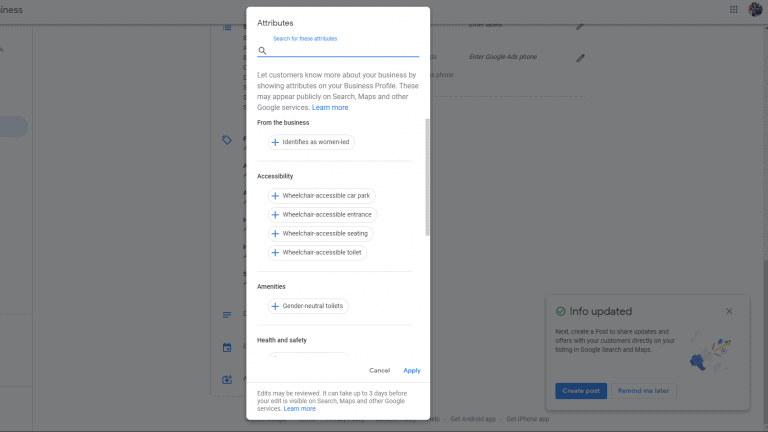Add Gender-neutral toilets attribute
Image resolution: width=768 pixels, height=432 pixels.
click(x=308, y=306)
